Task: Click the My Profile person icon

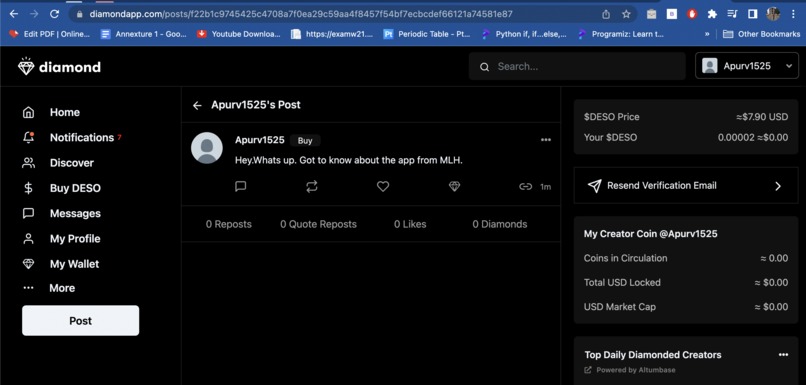Action: [29, 239]
